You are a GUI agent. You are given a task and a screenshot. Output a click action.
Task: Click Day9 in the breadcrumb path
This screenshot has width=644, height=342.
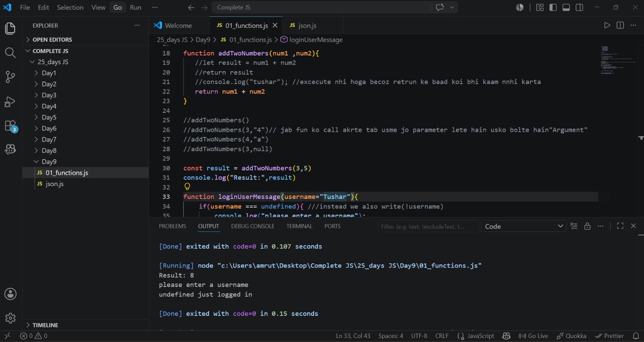(x=203, y=40)
